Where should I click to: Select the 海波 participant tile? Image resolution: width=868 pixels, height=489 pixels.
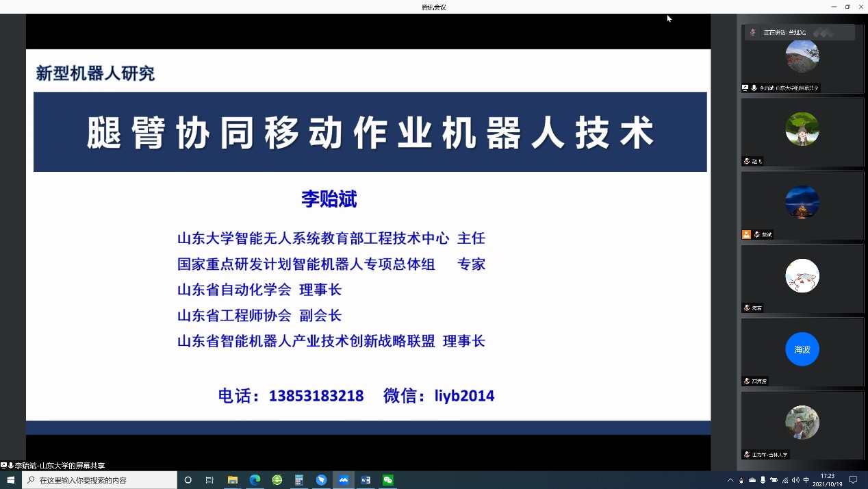point(802,350)
